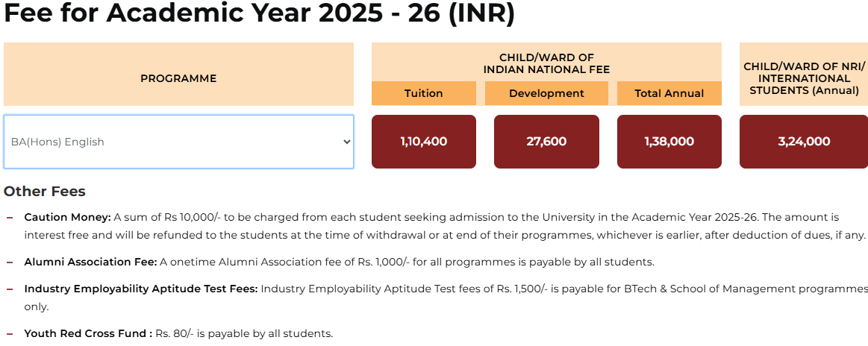This screenshot has width=868, height=346.
Task: Click the Caution Money label
Action: tap(67, 218)
